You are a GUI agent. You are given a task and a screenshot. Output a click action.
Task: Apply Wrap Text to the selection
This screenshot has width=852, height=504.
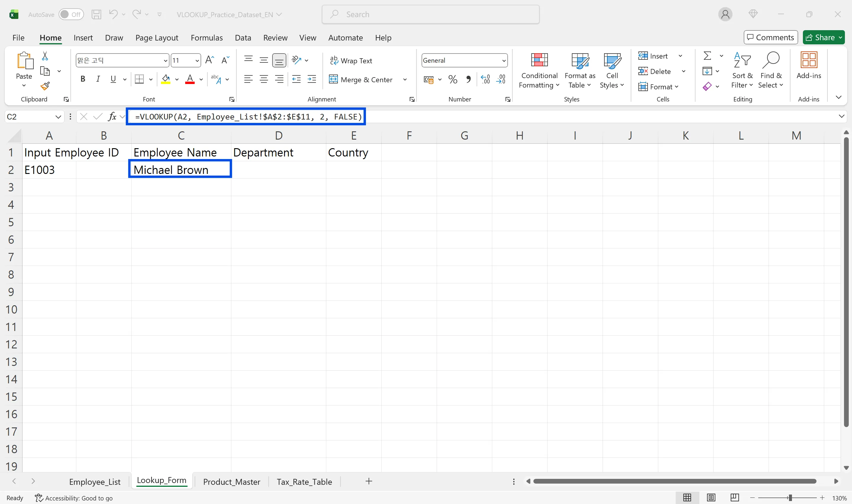351,60
